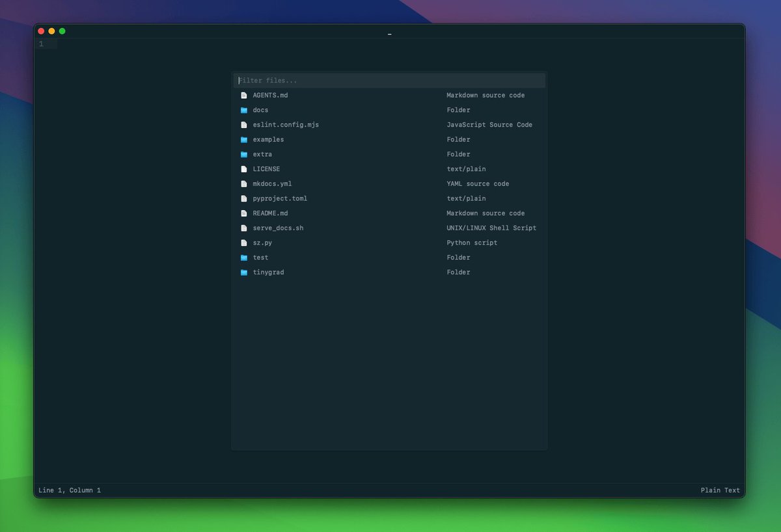The height and width of the screenshot is (532, 781).
Task: Select the test entry name
Action: (260, 258)
